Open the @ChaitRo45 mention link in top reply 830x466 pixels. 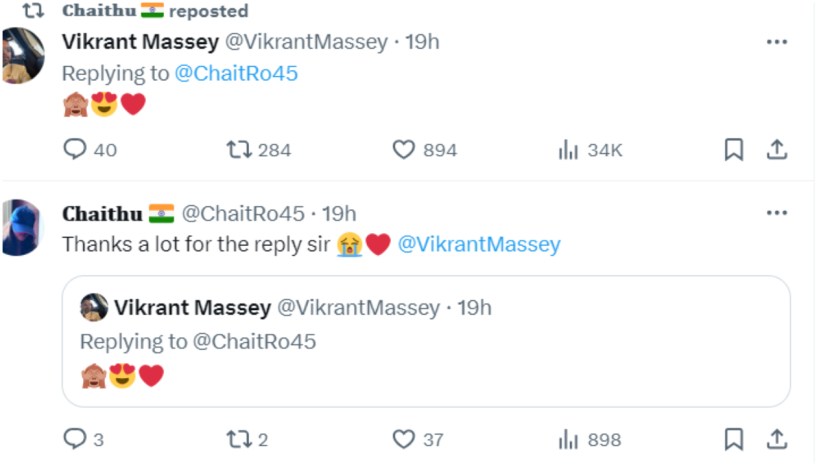tap(236, 74)
